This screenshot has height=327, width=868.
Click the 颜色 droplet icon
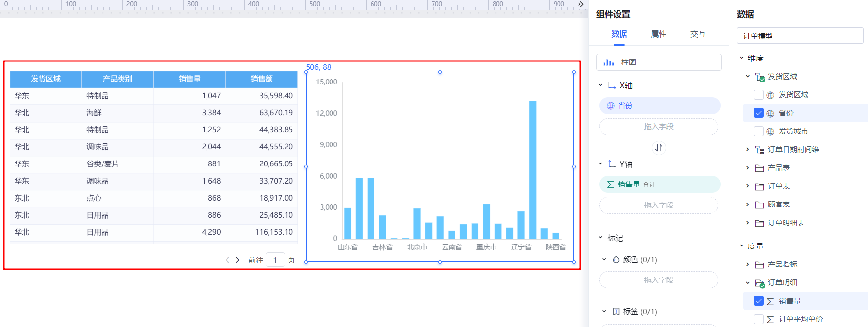click(616, 260)
